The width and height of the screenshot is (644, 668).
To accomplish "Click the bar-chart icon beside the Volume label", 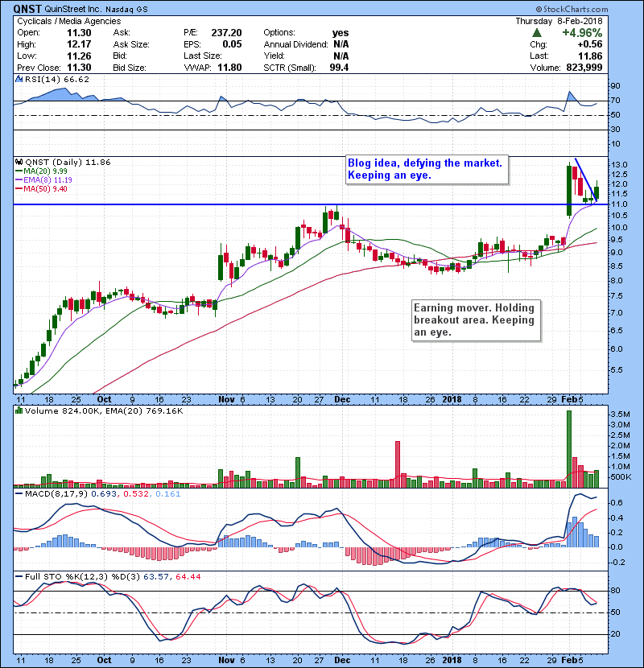I will point(19,410).
